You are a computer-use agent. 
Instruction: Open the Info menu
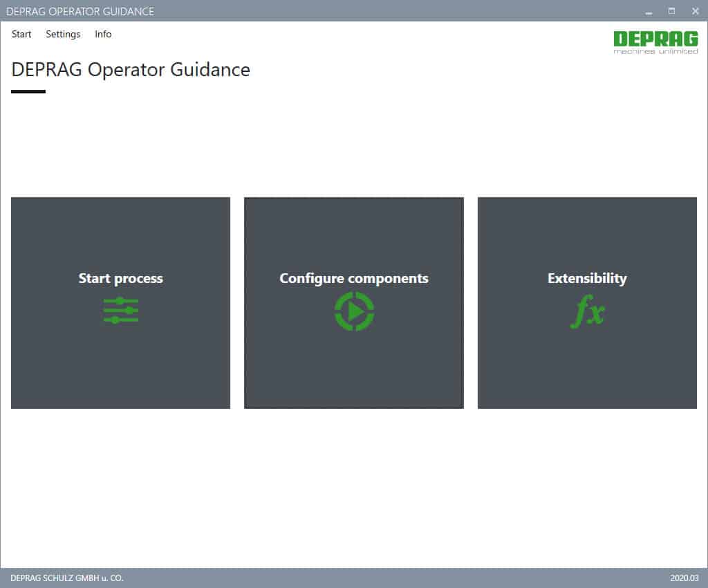point(103,35)
